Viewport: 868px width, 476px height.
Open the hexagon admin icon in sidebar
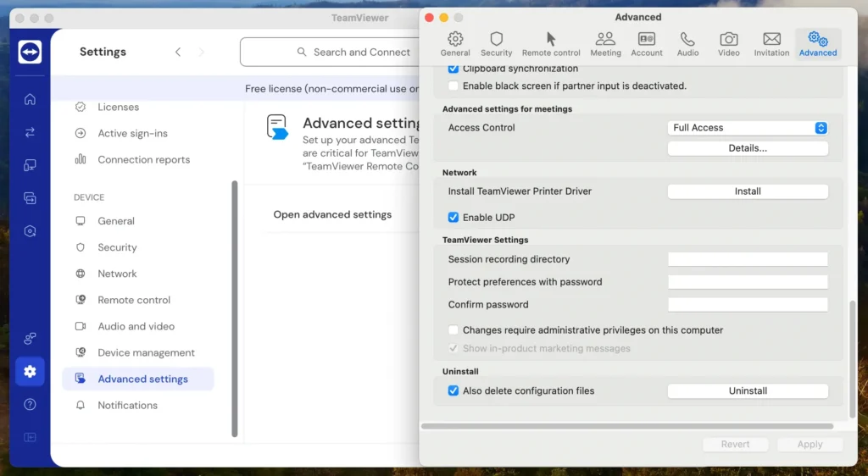click(x=30, y=231)
